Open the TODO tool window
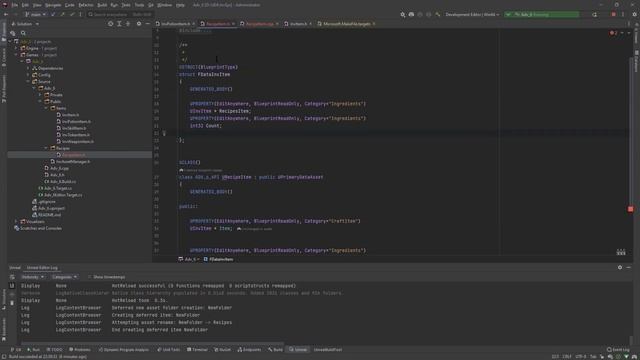Image resolution: width=640 pixels, height=360 pixels. coord(54,350)
